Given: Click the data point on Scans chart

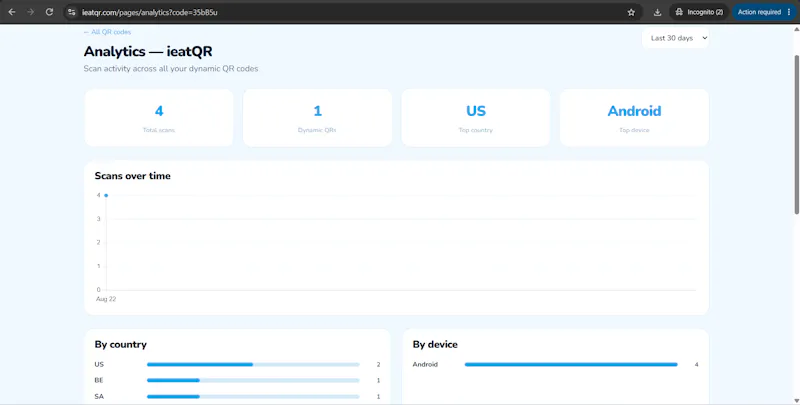Looking at the screenshot, I should click(x=106, y=195).
